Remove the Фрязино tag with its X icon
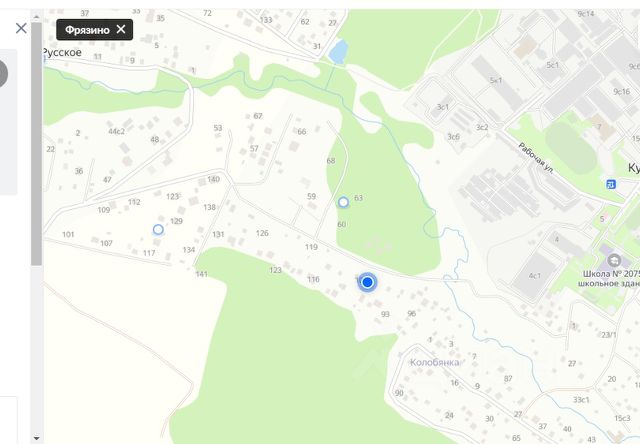 121,29
